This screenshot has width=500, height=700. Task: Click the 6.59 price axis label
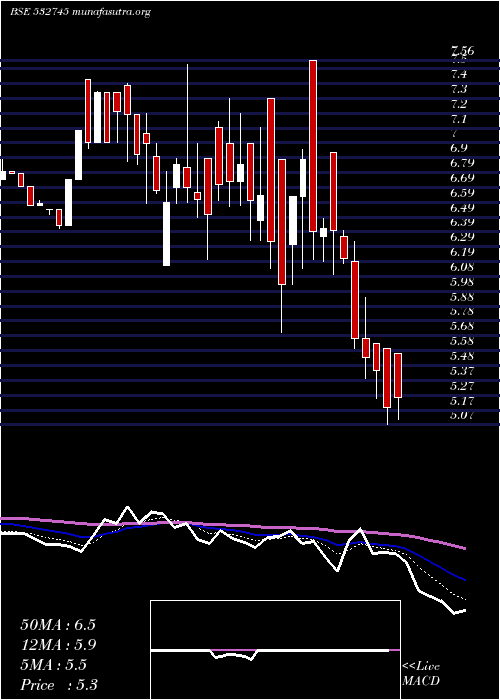click(x=462, y=193)
